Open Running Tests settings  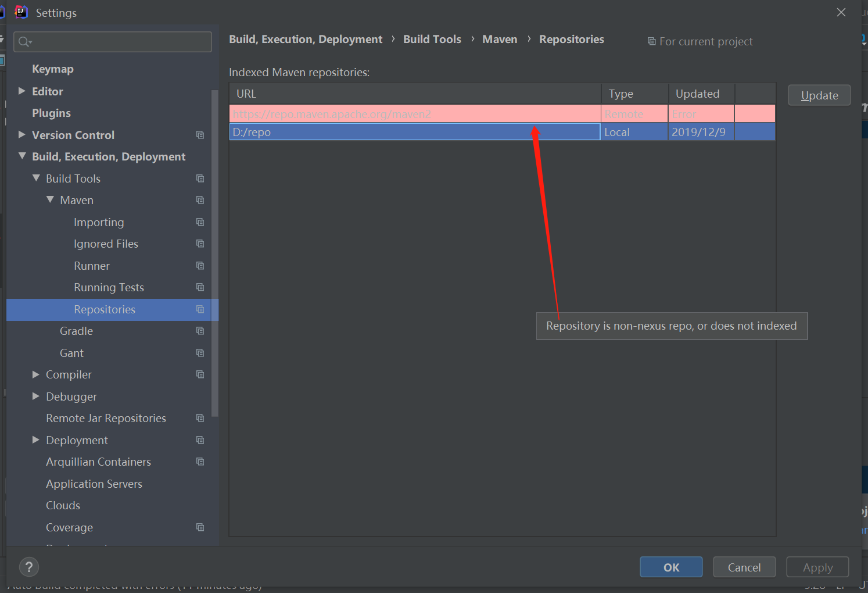pyautogui.click(x=109, y=287)
